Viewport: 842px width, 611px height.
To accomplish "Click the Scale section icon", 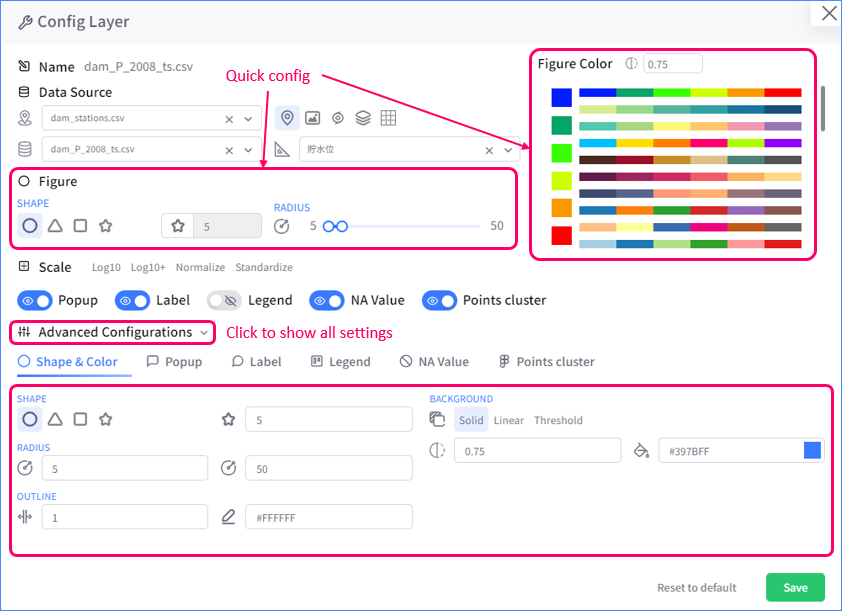I will click(24, 266).
